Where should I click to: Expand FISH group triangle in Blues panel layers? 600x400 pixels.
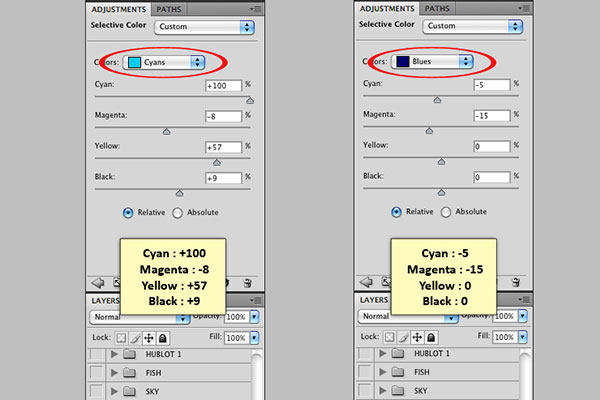pyautogui.click(x=382, y=372)
